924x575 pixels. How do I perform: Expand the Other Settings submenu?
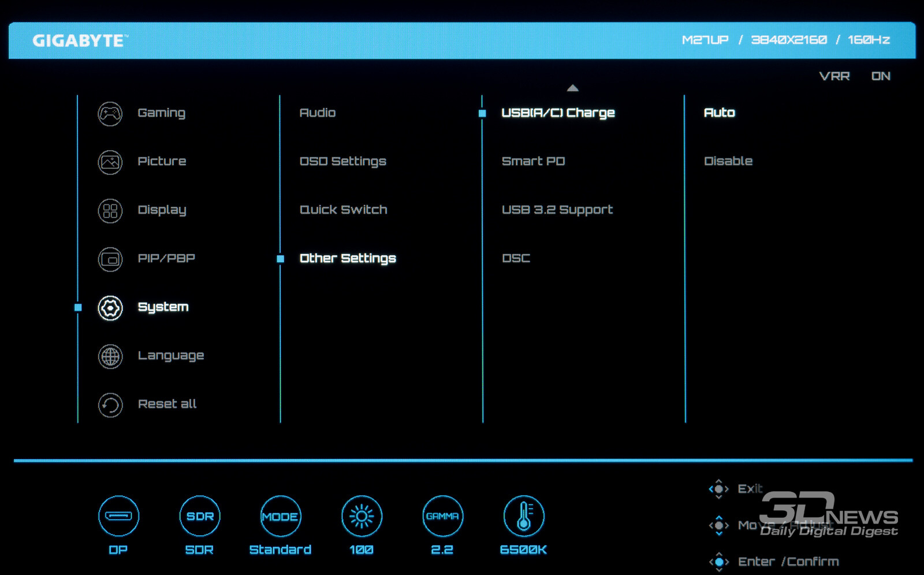point(348,258)
